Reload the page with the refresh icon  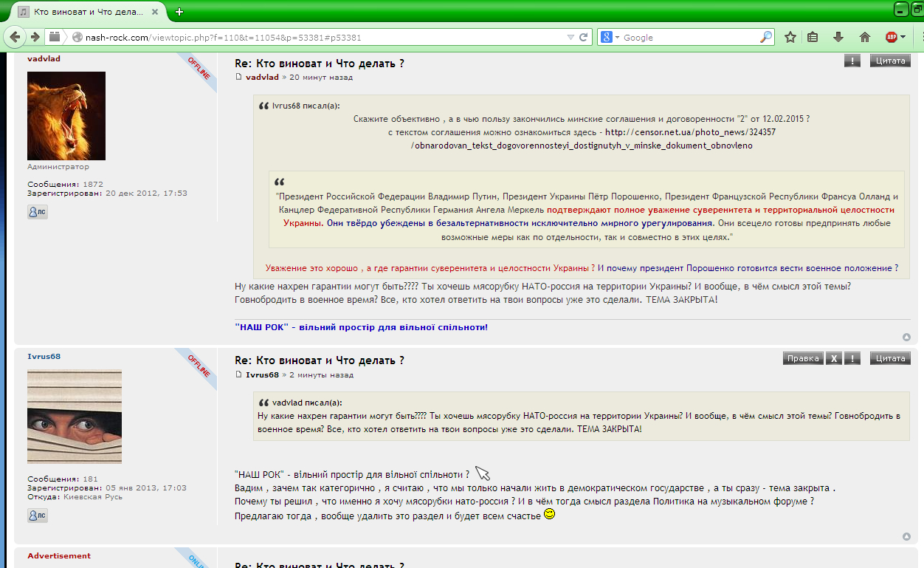(x=584, y=37)
